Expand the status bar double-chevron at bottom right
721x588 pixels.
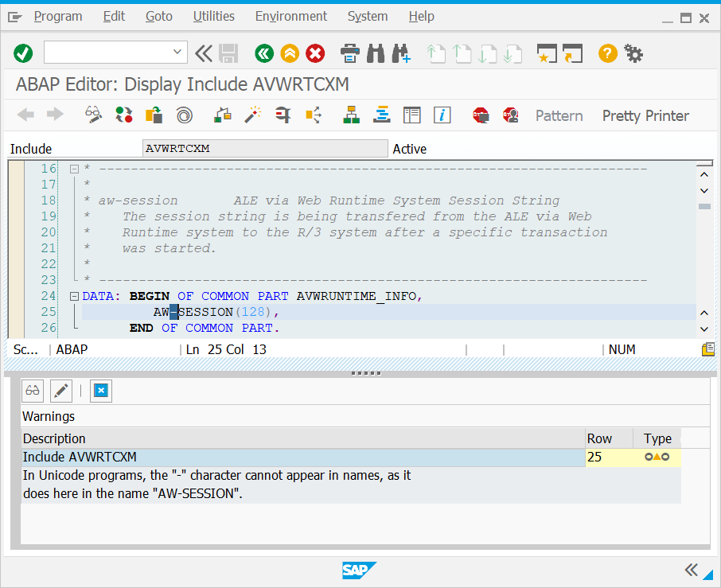coord(691,570)
